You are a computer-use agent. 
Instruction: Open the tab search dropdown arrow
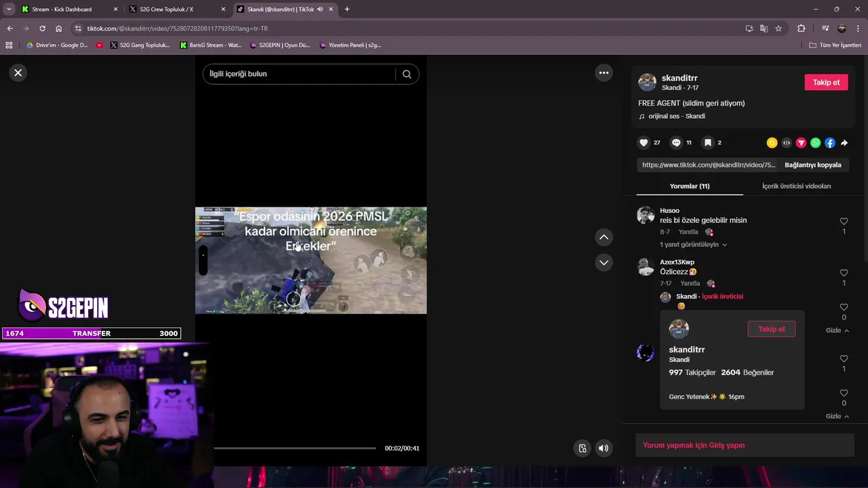[x=9, y=9]
